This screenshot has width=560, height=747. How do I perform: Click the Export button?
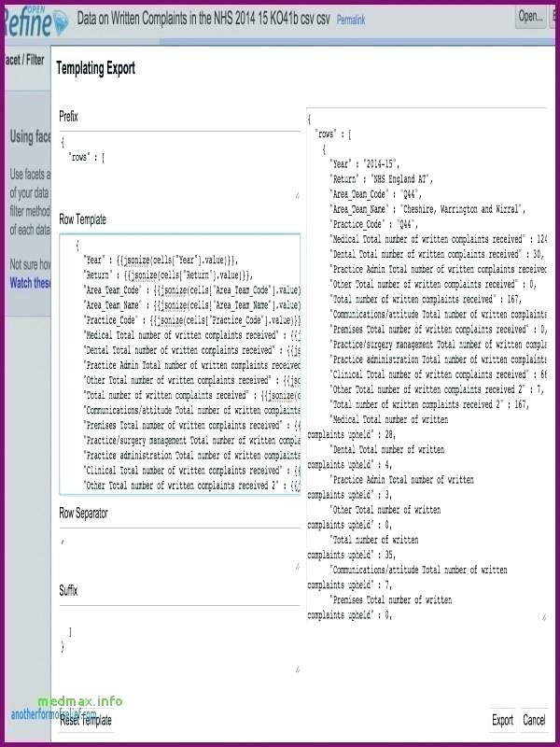point(502,720)
